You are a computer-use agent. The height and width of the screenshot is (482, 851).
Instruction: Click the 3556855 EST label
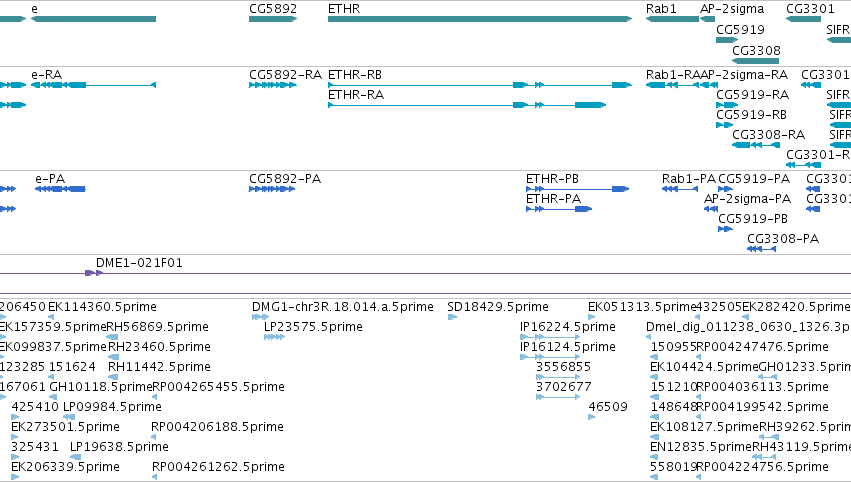(x=563, y=367)
